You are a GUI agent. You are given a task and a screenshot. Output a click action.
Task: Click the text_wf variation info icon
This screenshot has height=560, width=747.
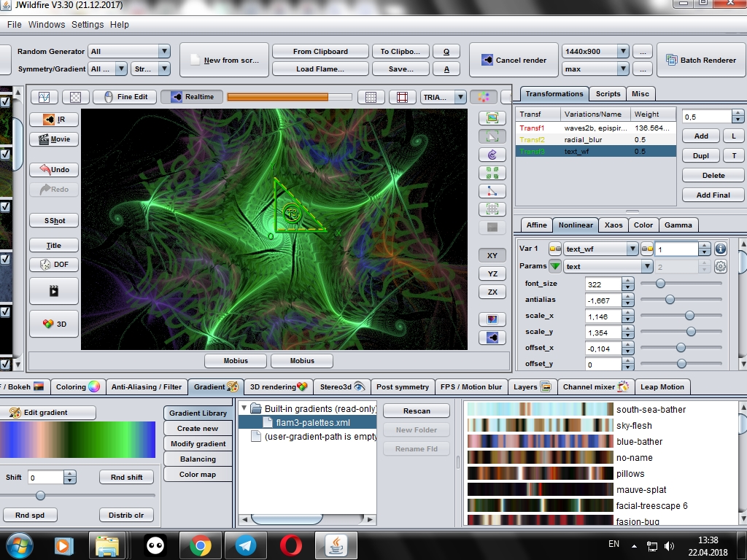720,249
